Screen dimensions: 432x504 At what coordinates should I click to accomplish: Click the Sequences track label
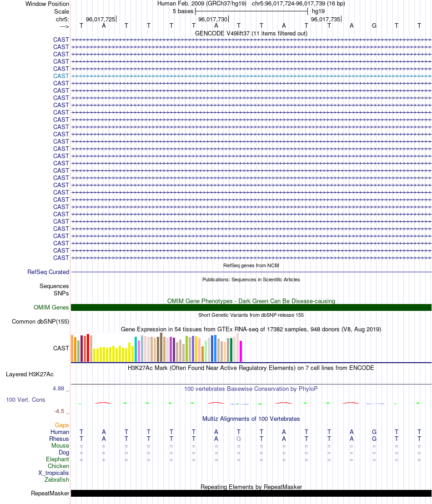tap(54, 286)
